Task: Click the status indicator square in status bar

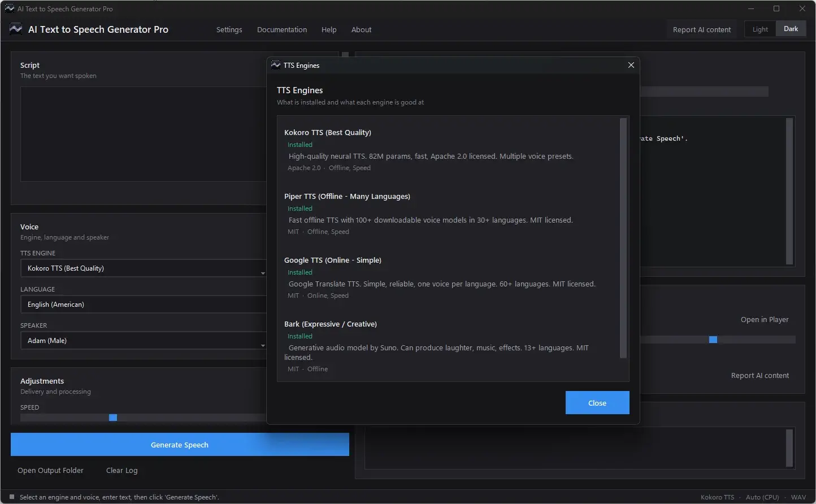Action: (x=12, y=497)
